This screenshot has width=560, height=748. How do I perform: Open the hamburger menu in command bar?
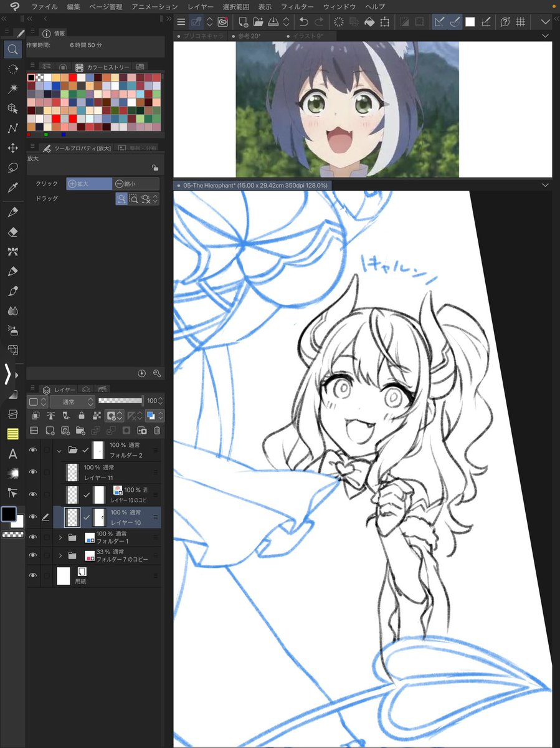[181, 22]
